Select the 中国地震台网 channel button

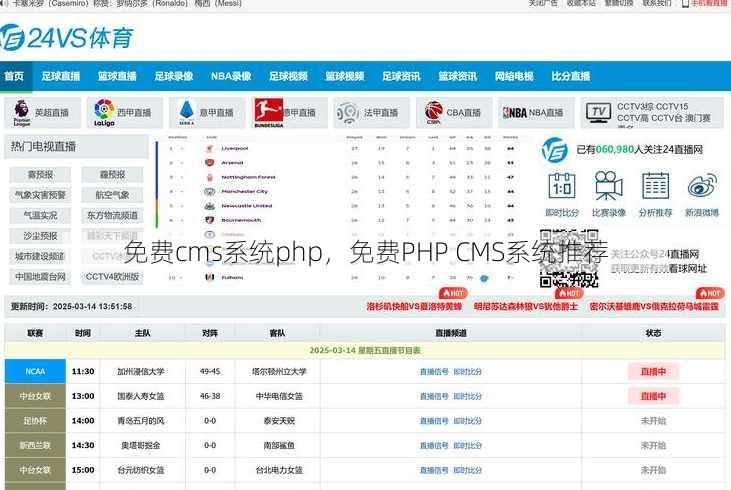40,277
